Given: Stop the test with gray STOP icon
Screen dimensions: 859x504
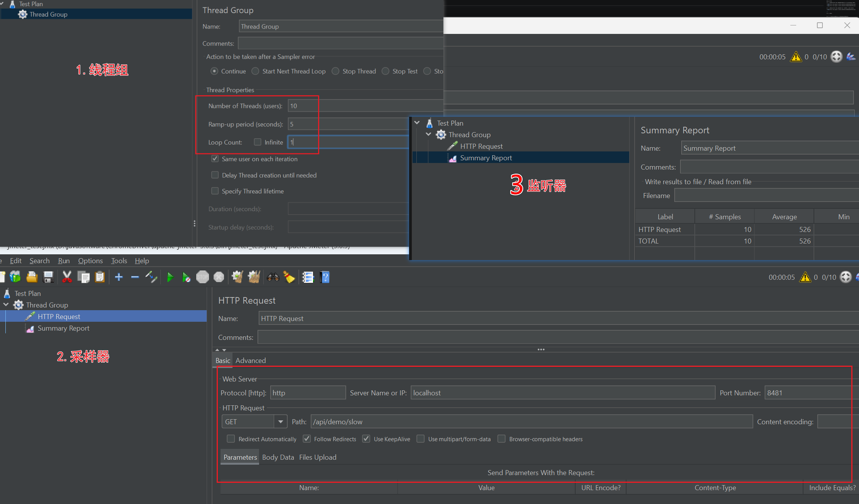Looking at the screenshot, I should [x=202, y=277].
